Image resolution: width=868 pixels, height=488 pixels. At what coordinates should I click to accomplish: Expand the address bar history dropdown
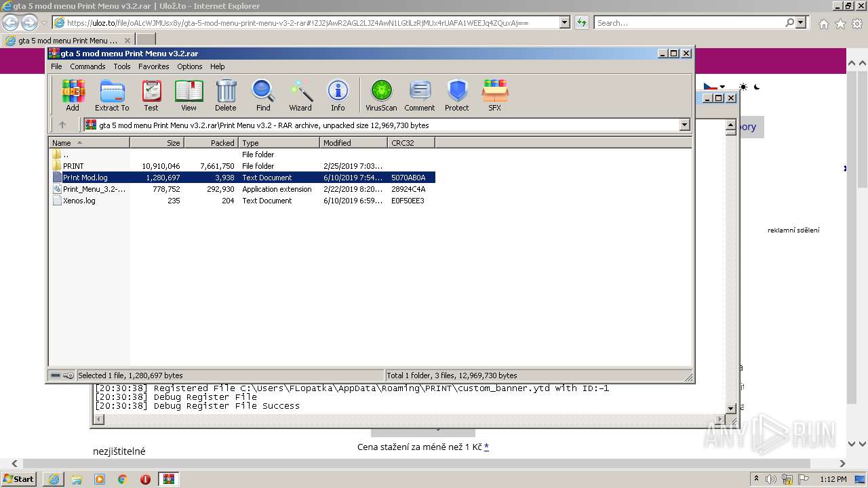tap(564, 22)
